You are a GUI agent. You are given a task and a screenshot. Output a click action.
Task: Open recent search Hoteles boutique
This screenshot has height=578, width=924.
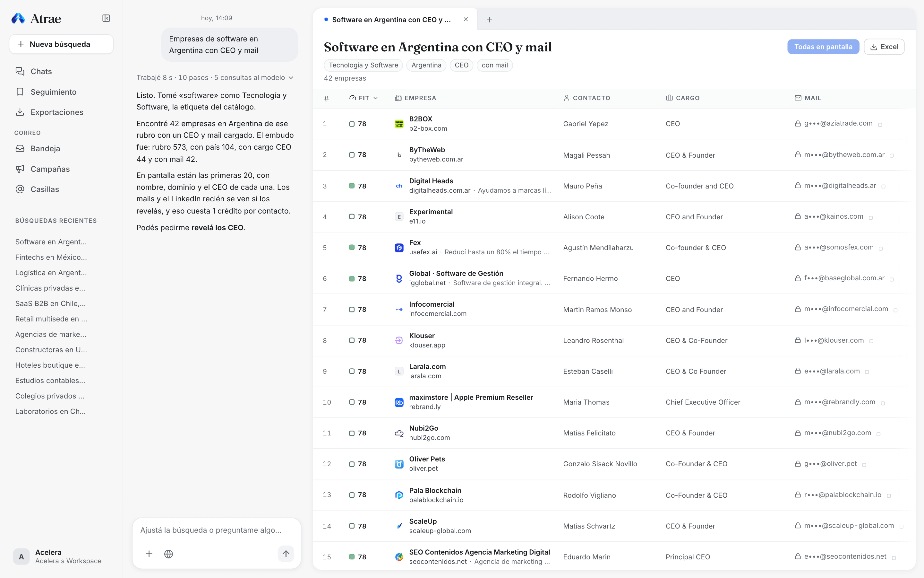tap(50, 365)
